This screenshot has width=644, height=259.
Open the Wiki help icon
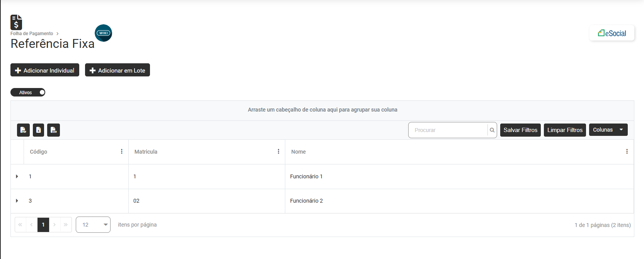point(103,33)
